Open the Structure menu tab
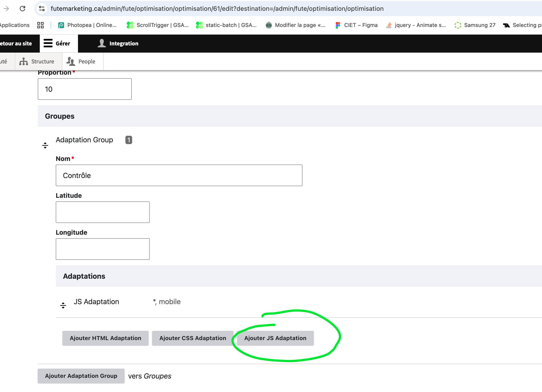Screen dimensions: 542x392 [37, 61]
